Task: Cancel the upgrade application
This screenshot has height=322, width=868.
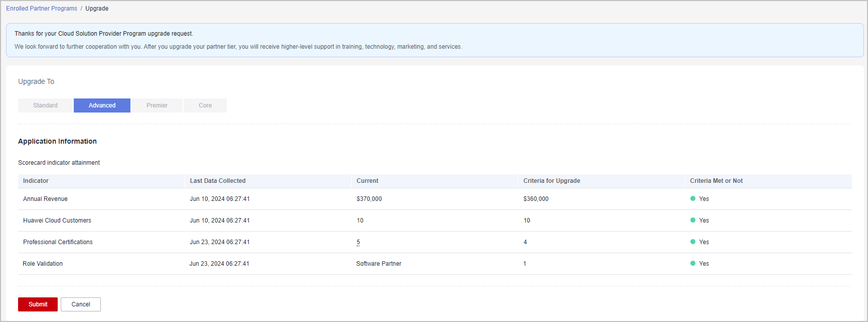Action: 81,304
